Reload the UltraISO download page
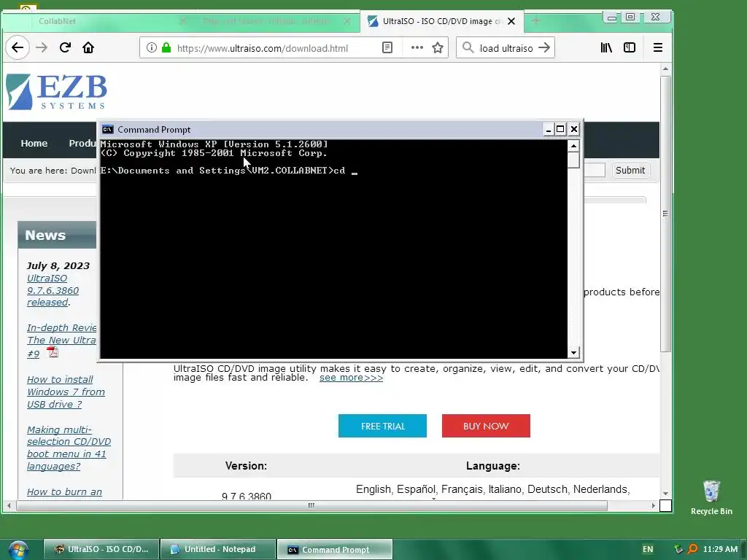Viewport: 747px width, 560px height. [x=65, y=47]
